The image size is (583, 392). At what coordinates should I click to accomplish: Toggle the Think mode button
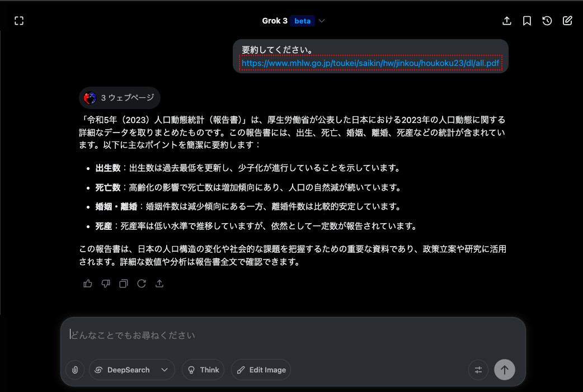pyautogui.click(x=203, y=370)
